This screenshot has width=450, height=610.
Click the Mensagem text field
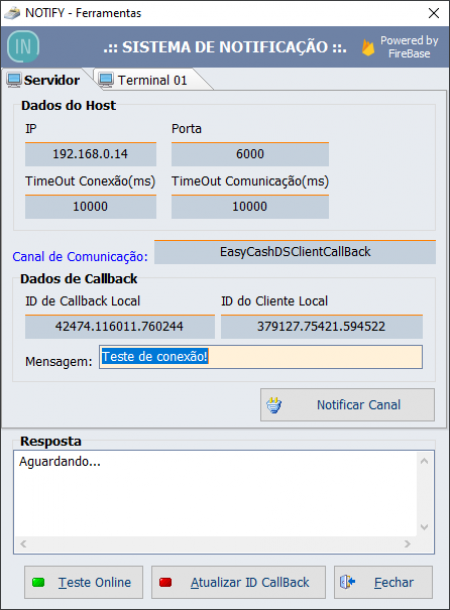coord(261,357)
